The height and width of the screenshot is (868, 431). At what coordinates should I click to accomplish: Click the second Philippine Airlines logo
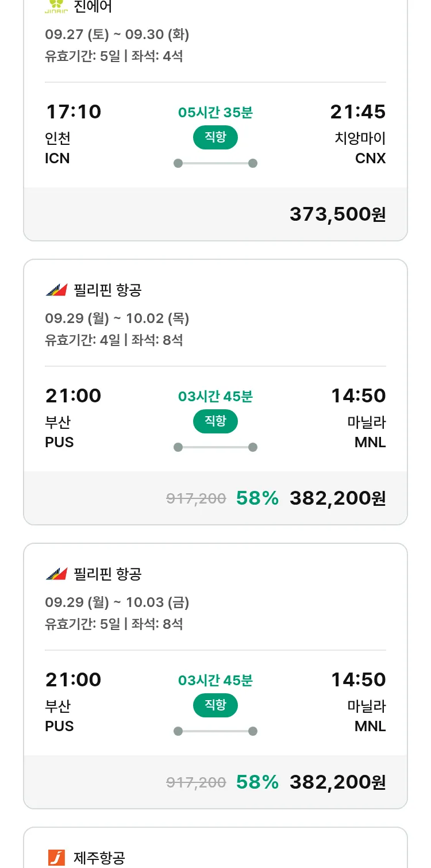tap(56, 574)
